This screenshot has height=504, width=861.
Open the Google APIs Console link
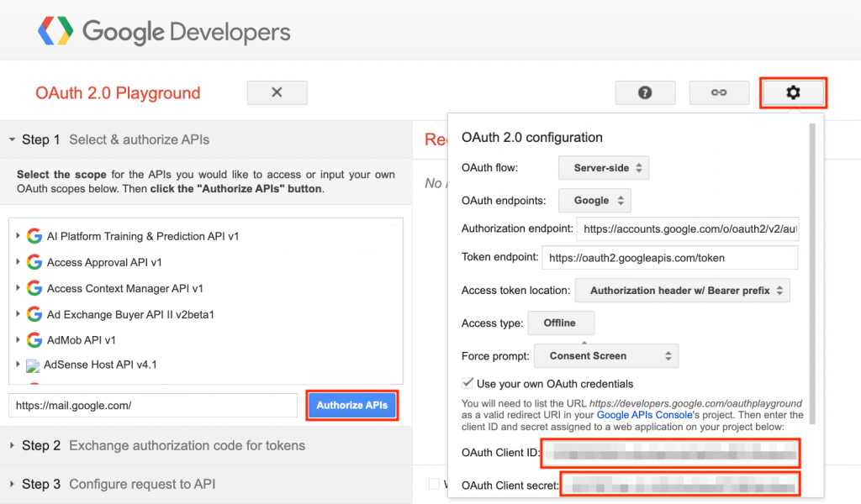pyautogui.click(x=644, y=415)
